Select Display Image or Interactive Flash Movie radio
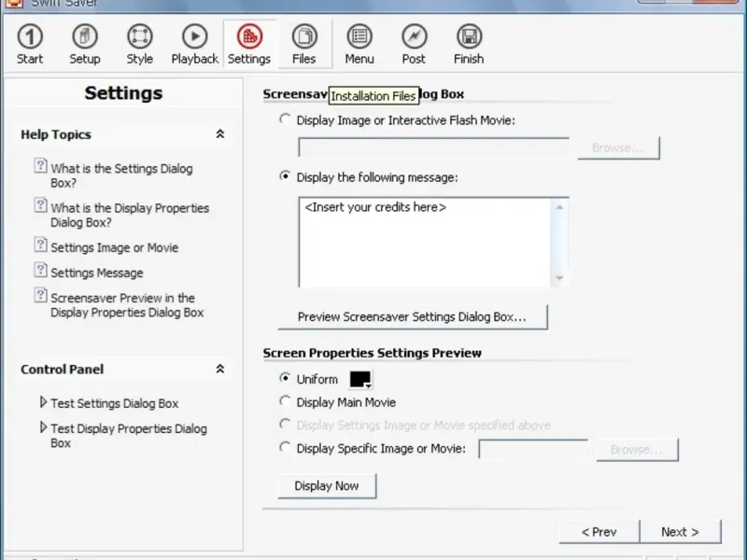This screenshot has height=560, width=747. coord(285,119)
